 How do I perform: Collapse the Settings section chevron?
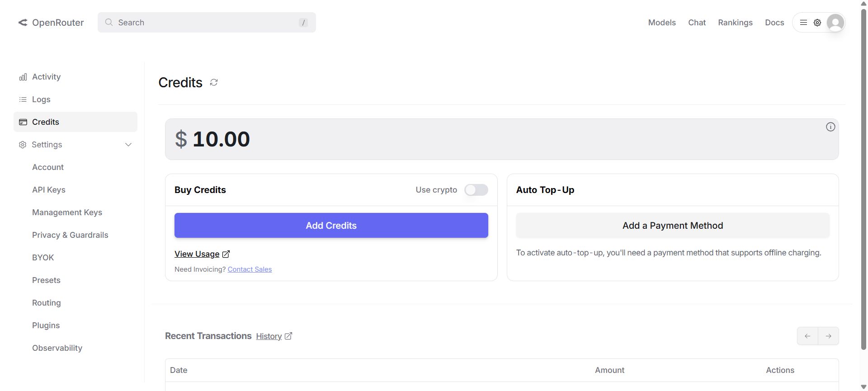pos(128,145)
